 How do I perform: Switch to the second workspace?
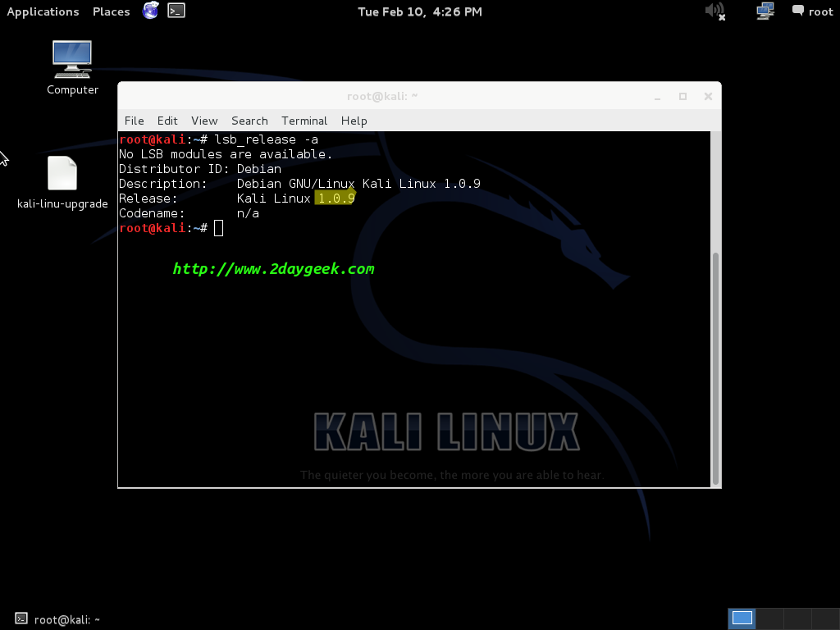coord(769,619)
